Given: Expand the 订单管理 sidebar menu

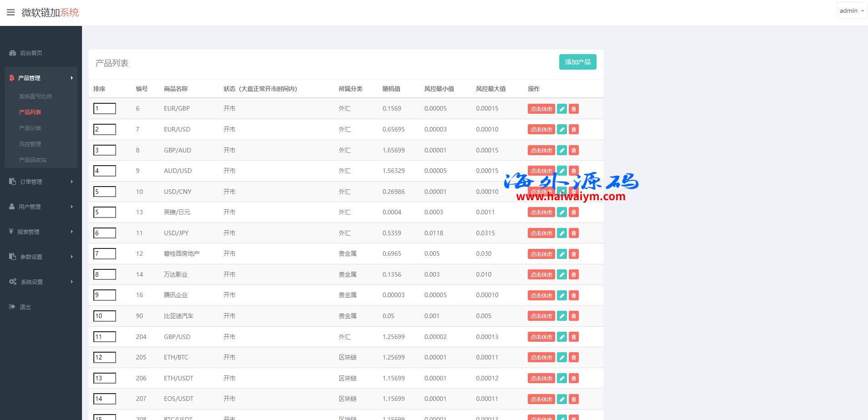Looking at the screenshot, I should 41,182.
